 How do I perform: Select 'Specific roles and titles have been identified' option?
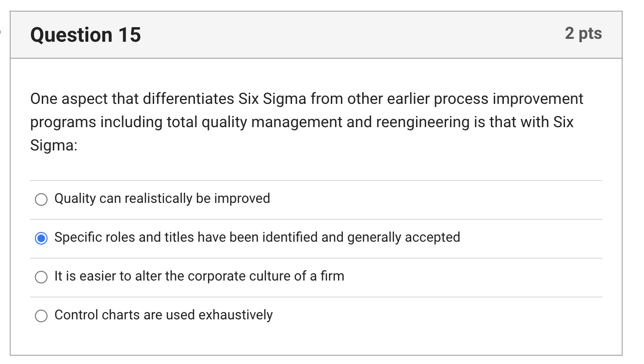(x=41, y=238)
